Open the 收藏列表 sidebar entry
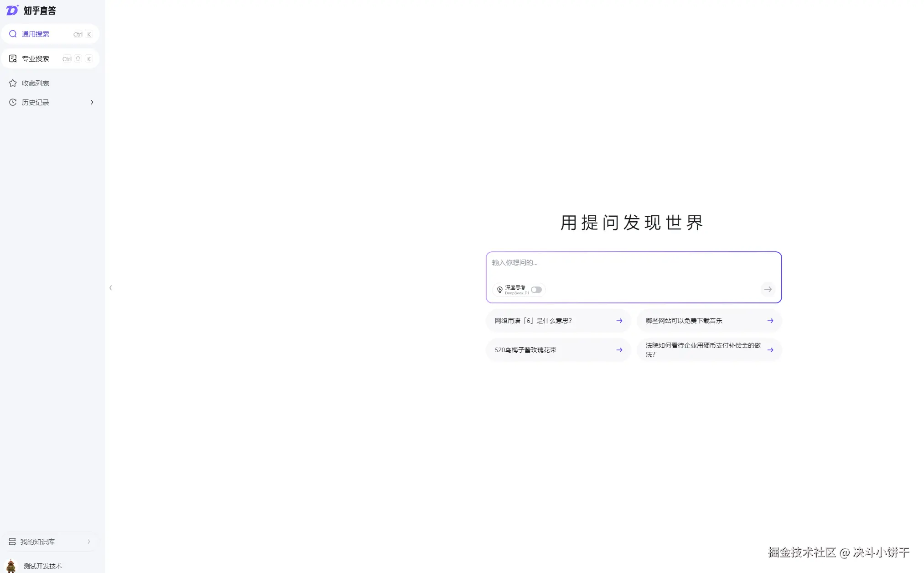Image resolution: width=924 pixels, height=573 pixels. tap(36, 83)
